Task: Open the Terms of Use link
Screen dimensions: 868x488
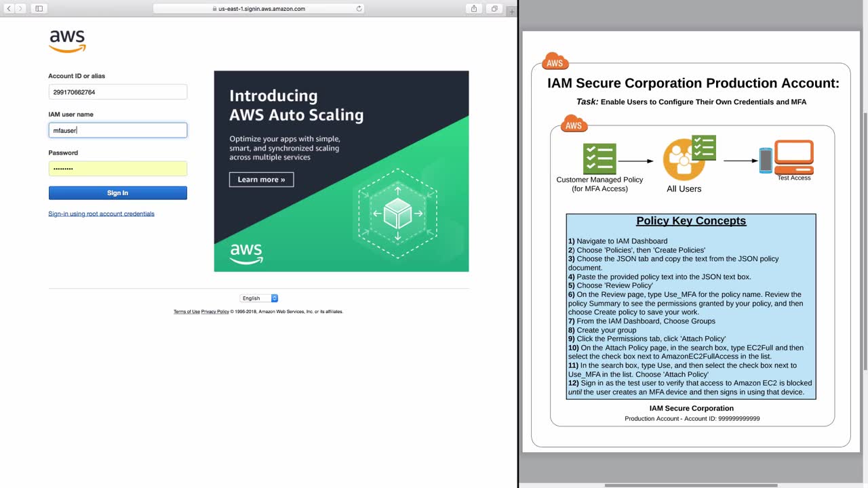Action: [x=186, y=312]
